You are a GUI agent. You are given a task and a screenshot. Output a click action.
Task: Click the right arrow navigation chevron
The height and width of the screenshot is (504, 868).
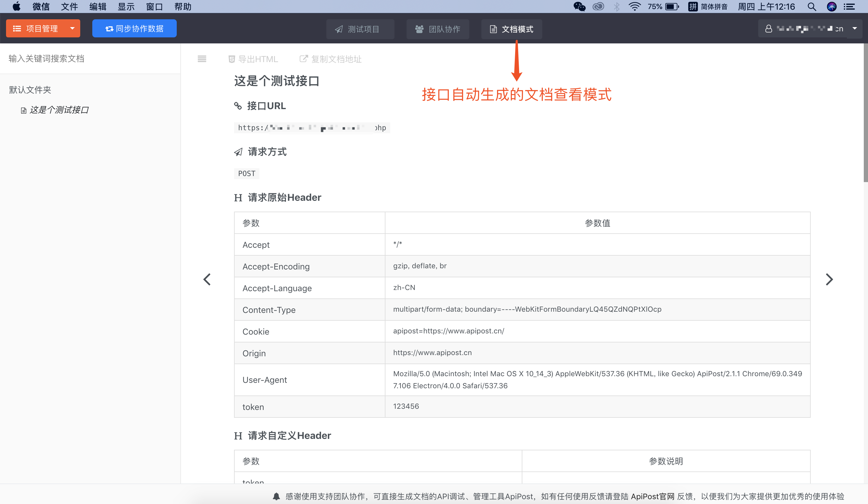[829, 279]
